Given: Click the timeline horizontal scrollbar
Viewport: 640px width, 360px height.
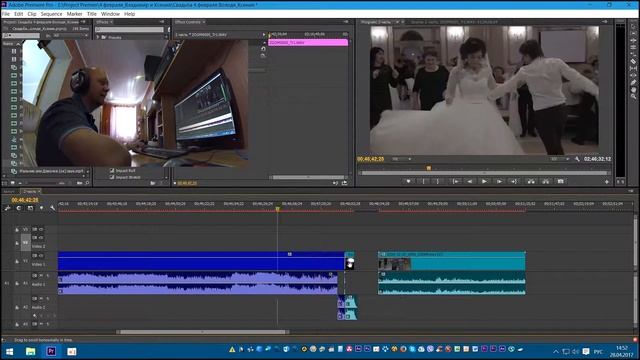Looking at the screenshot, I should pos(203,332).
